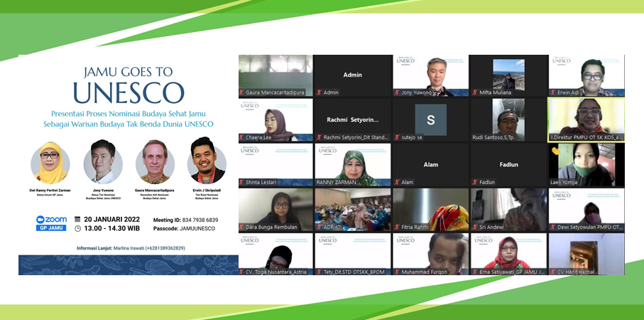Click the 'Tim Riset Nominasi' caption under Erwin
This screenshot has width=644, height=320.
pos(207,194)
